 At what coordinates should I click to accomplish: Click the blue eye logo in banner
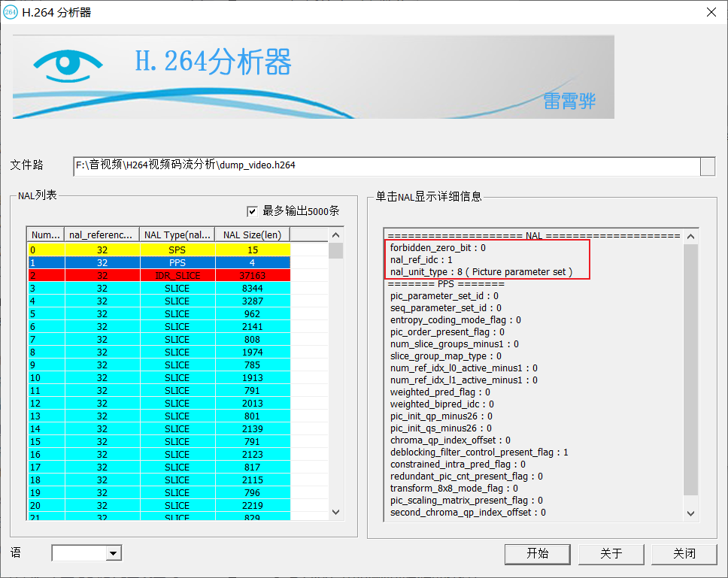click(67, 65)
